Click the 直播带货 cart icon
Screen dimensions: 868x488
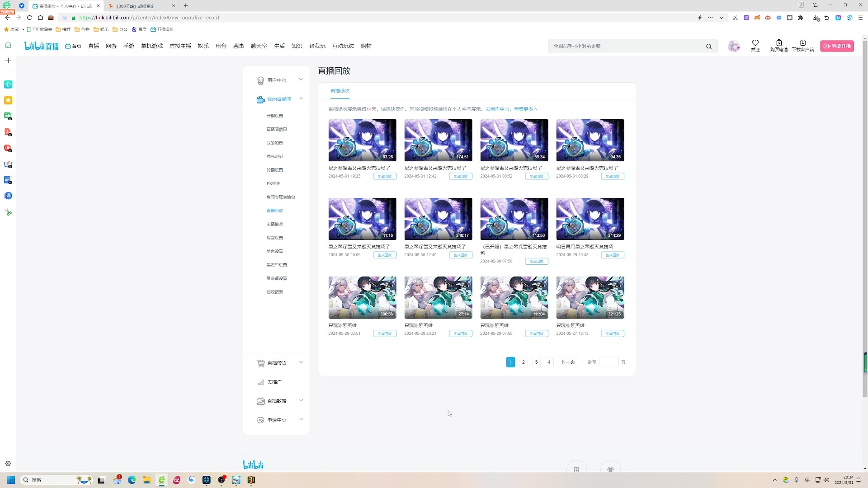261,363
